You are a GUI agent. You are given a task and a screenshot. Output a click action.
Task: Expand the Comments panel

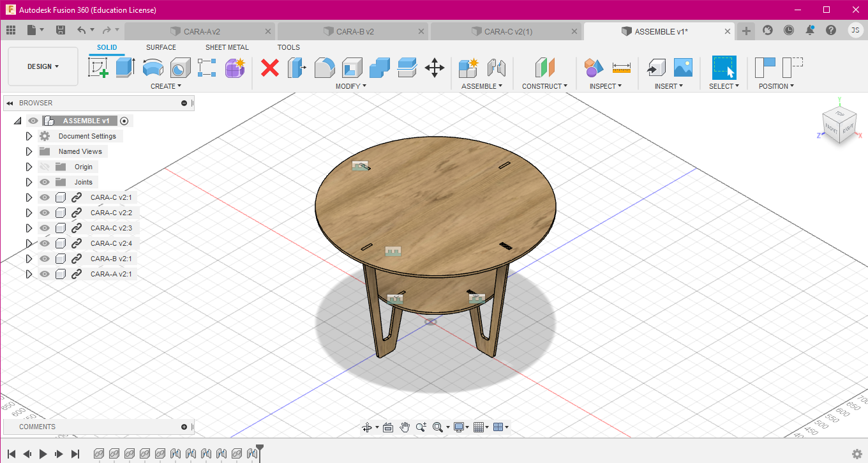(x=184, y=427)
